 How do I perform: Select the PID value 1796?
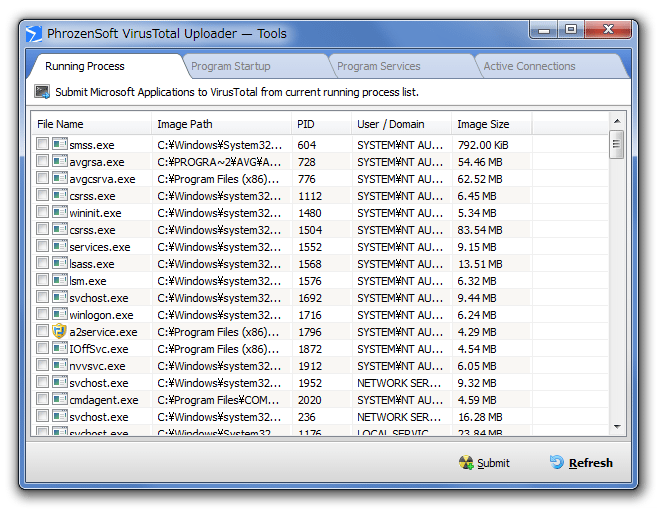(310, 332)
